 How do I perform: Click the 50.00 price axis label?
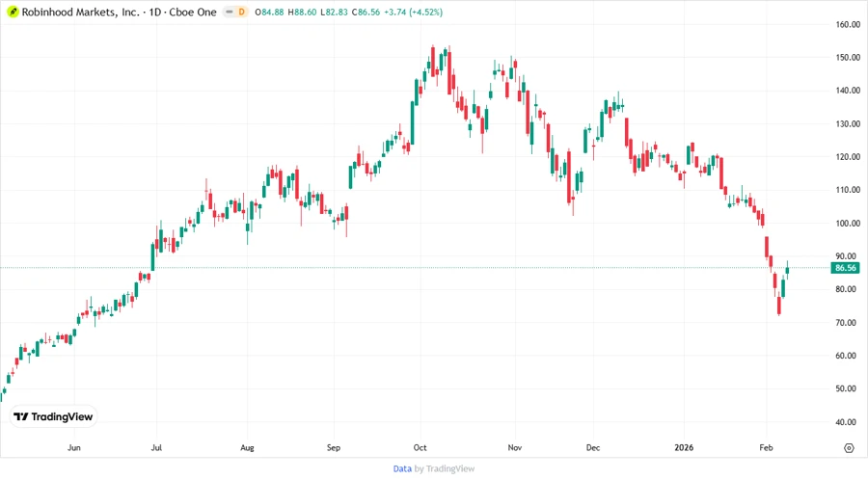tap(848, 388)
